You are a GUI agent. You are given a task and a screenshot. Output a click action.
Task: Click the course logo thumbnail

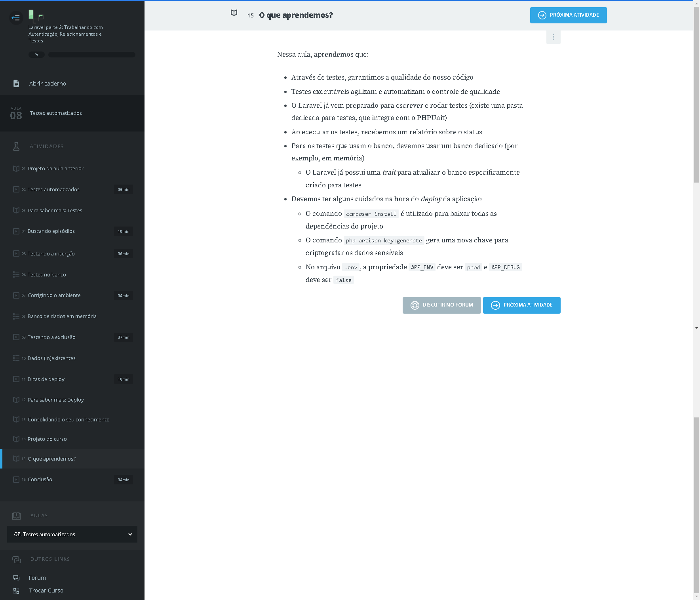[36, 16]
